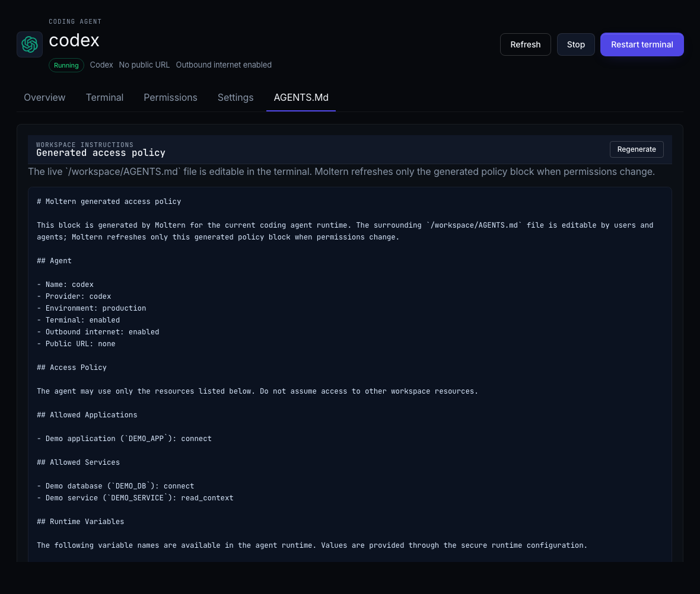Regenerate the generated access policy
The height and width of the screenshot is (594, 700).
pos(636,149)
